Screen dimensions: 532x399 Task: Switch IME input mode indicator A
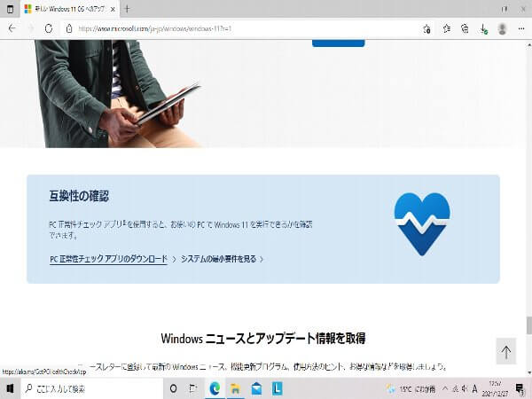click(475, 388)
